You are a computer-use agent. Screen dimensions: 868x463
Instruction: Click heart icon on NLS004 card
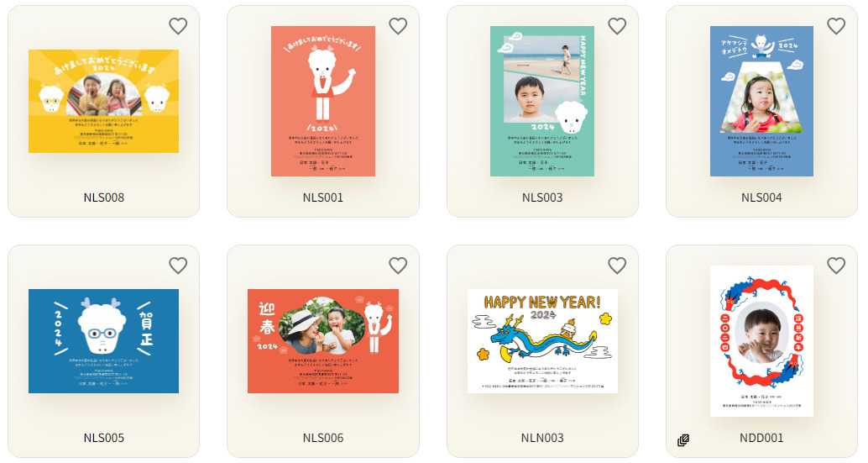point(836,26)
